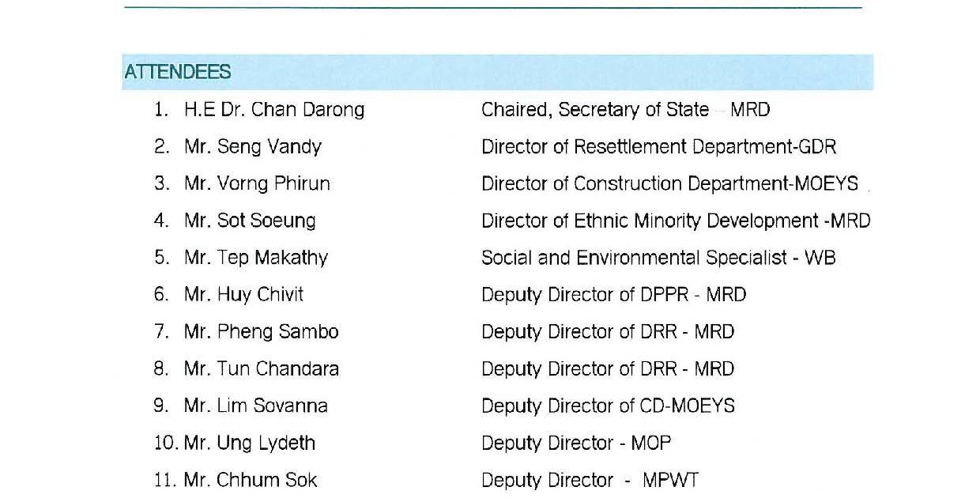Select Director of Resettlement Department-GDR text
This screenshot has width=980, height=502.
point(658,147)
